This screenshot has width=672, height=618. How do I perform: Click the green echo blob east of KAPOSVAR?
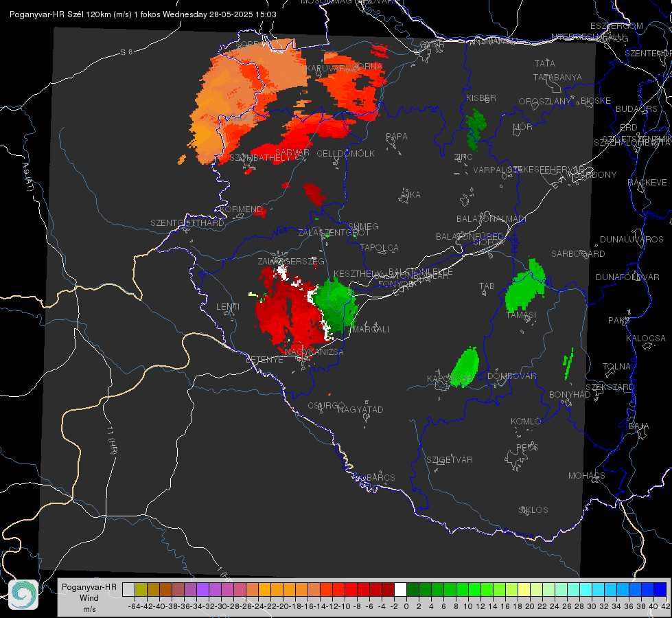click(x=465, y=367)
